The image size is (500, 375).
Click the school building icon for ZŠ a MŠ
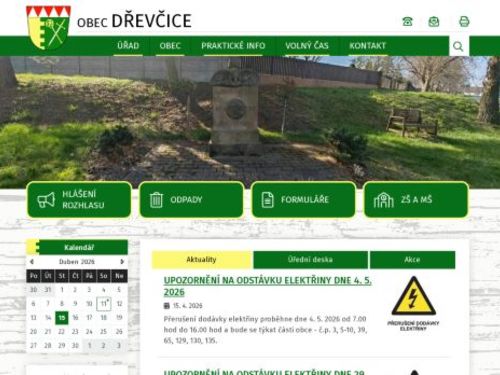(383, 200)
